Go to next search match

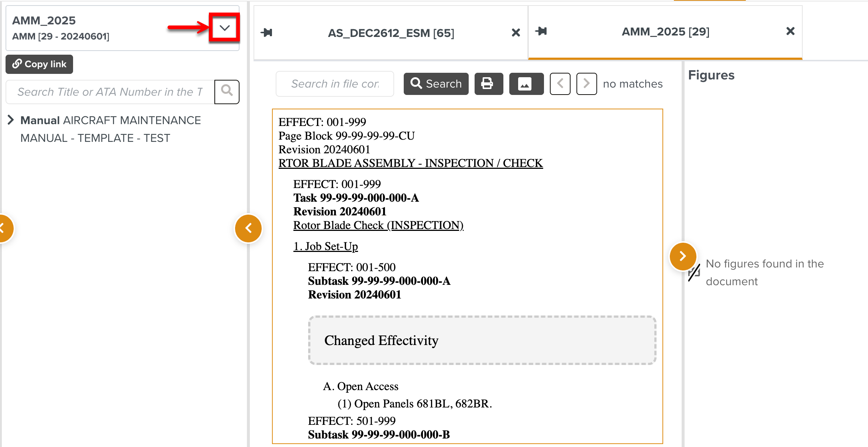point(586,84)
